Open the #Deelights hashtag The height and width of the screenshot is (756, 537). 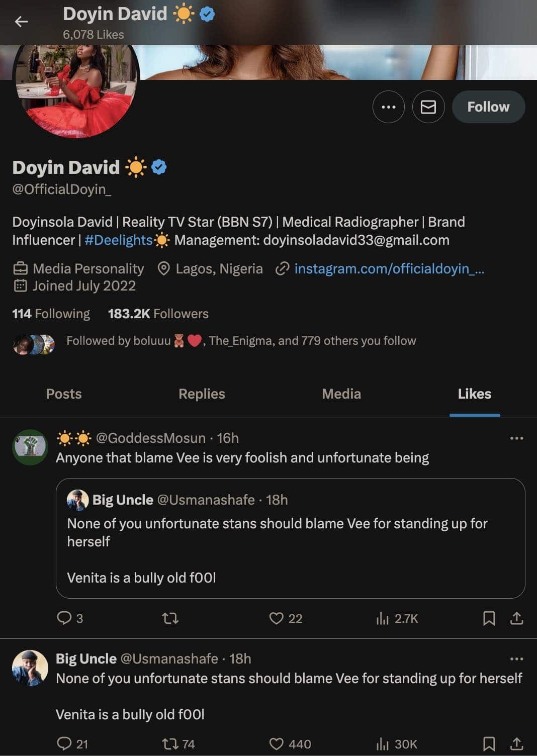click(x=119, y=240)
